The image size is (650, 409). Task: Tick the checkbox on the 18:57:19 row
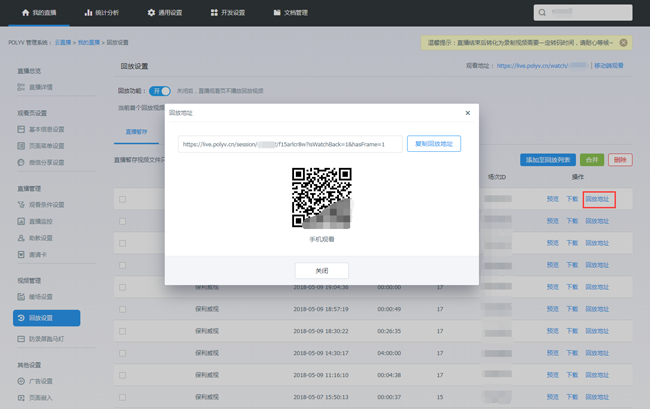pos(123,309)
